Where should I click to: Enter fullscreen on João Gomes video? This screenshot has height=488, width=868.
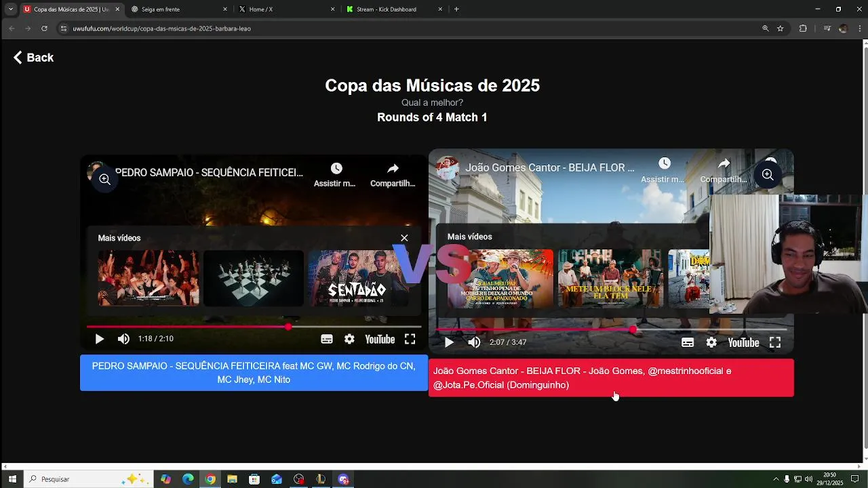(775, 342)
